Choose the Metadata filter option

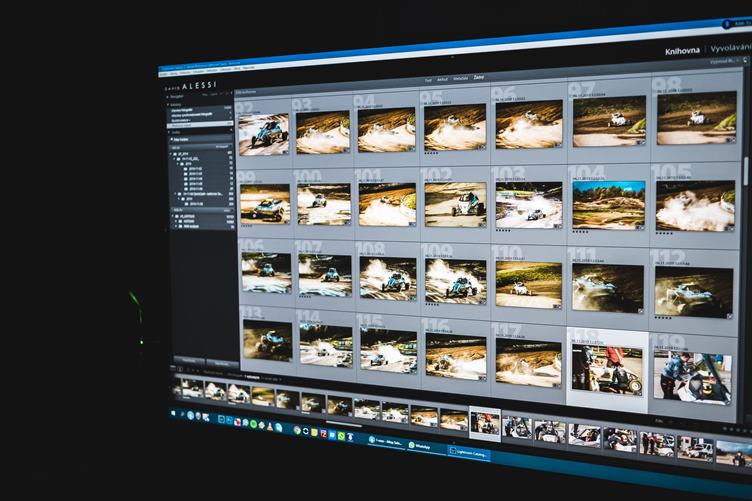pyautogui.click(x=460, y=79)
